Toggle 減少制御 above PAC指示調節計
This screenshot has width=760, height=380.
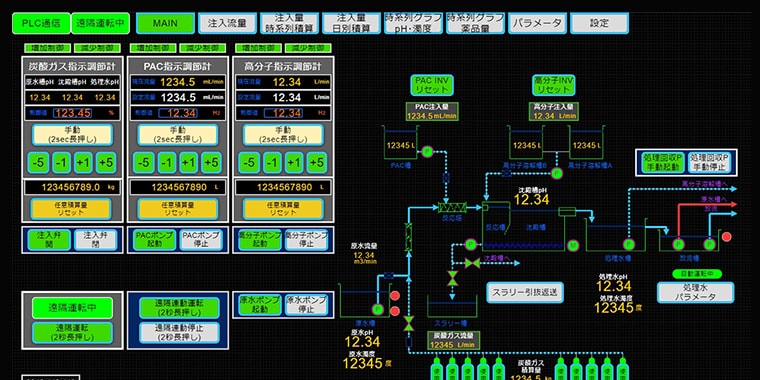coord(203,48)
